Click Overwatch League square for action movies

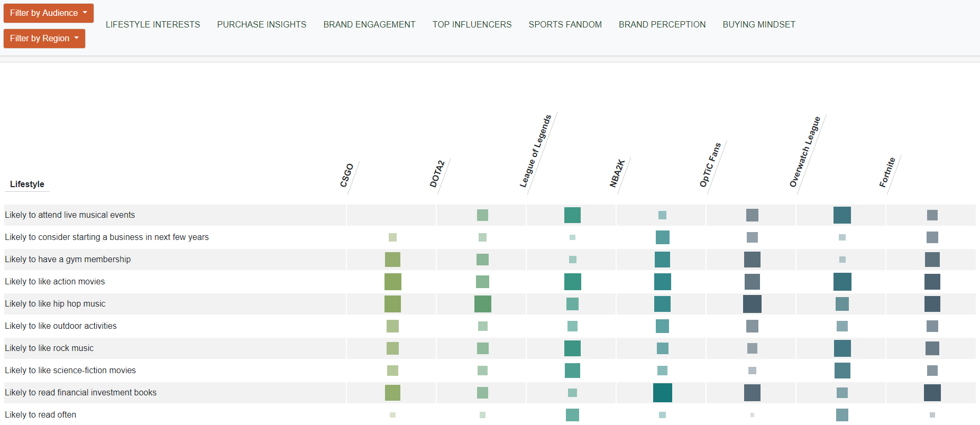(842, 282)
